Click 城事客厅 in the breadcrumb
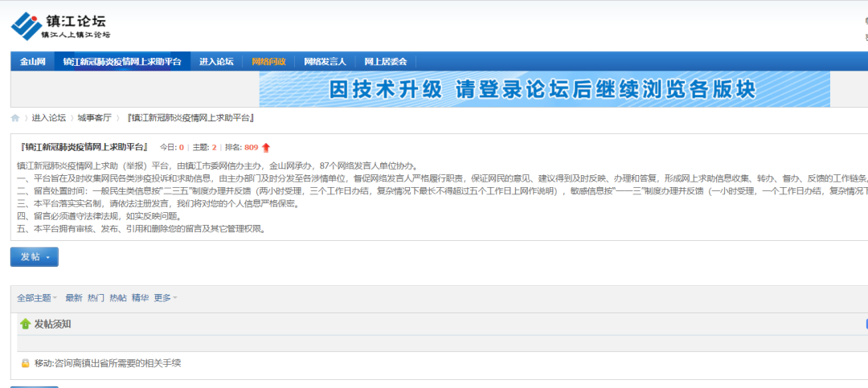This screenshot has height=388, width=868. pyautogui.click(x=94, y=118)
